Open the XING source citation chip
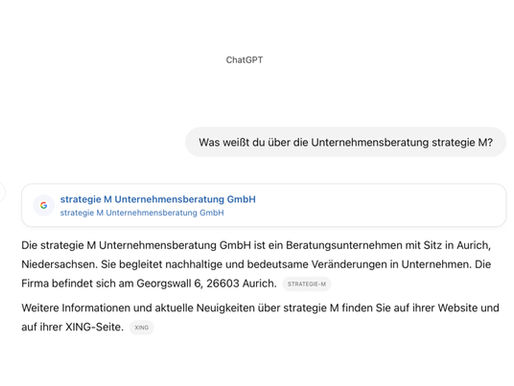The image size is (514, 386). coord(141,327)
